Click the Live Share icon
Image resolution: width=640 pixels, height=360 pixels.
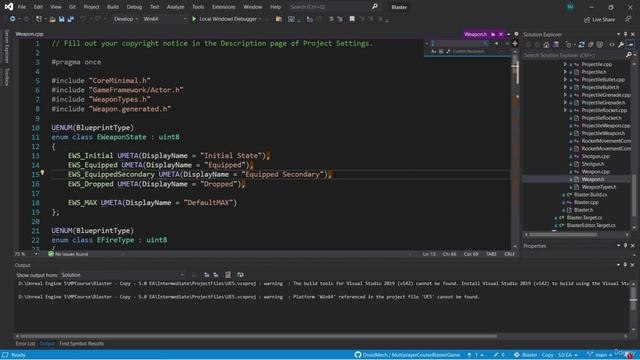coord(587,20)
